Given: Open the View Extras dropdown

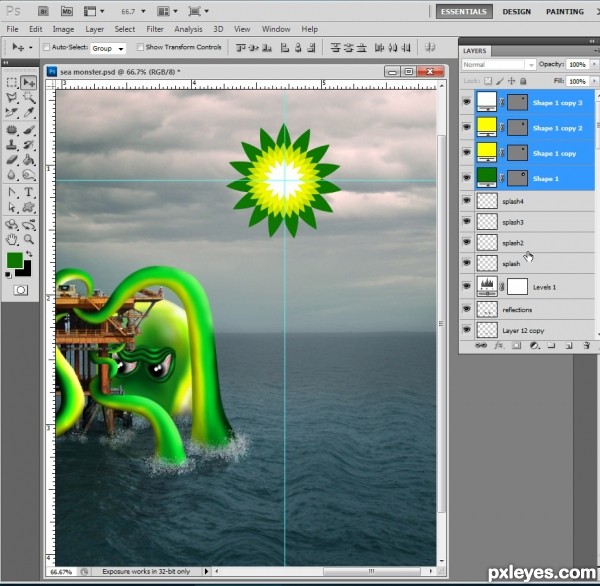Looking at the screenshot, I should (94, 11).
